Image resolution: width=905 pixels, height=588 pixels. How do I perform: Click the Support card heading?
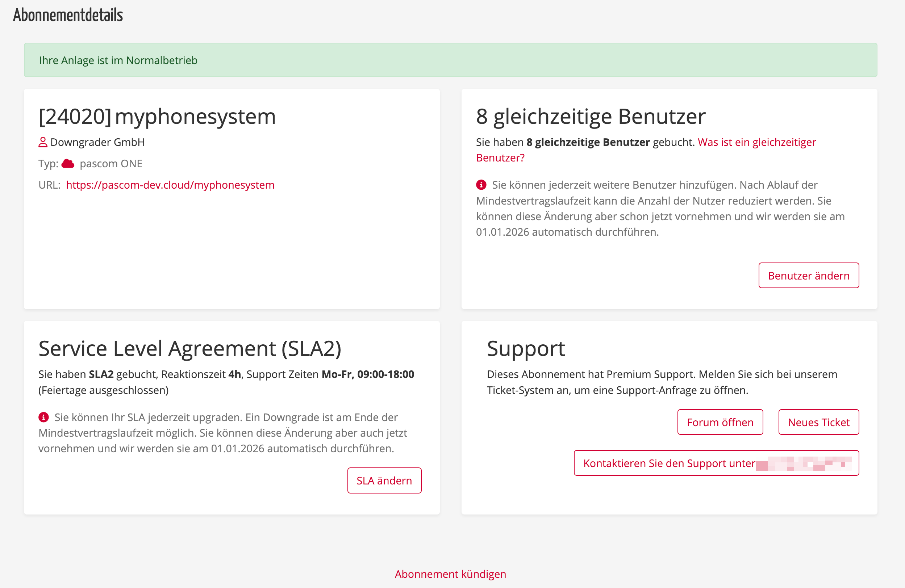tap(526, 349)
